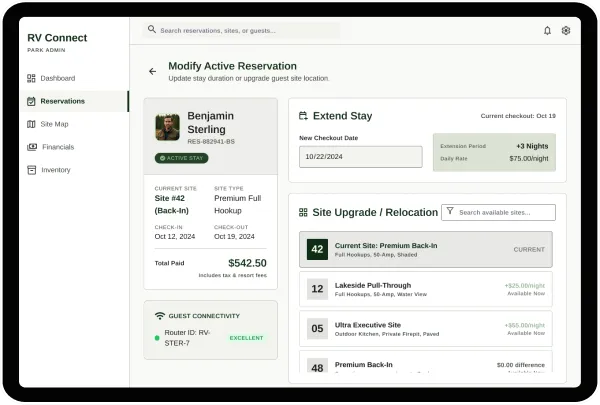
Task: Select site 48 Premium Back-In
Action: (426, 362)
